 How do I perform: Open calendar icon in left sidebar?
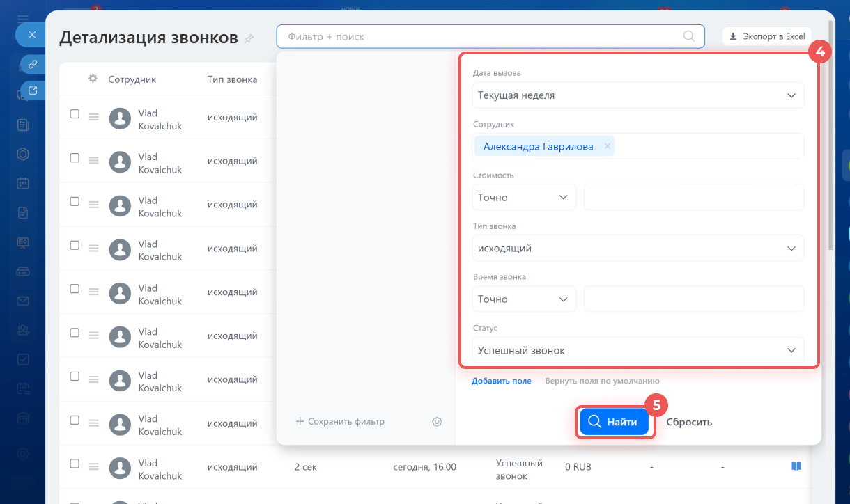(x=23, y=183)
